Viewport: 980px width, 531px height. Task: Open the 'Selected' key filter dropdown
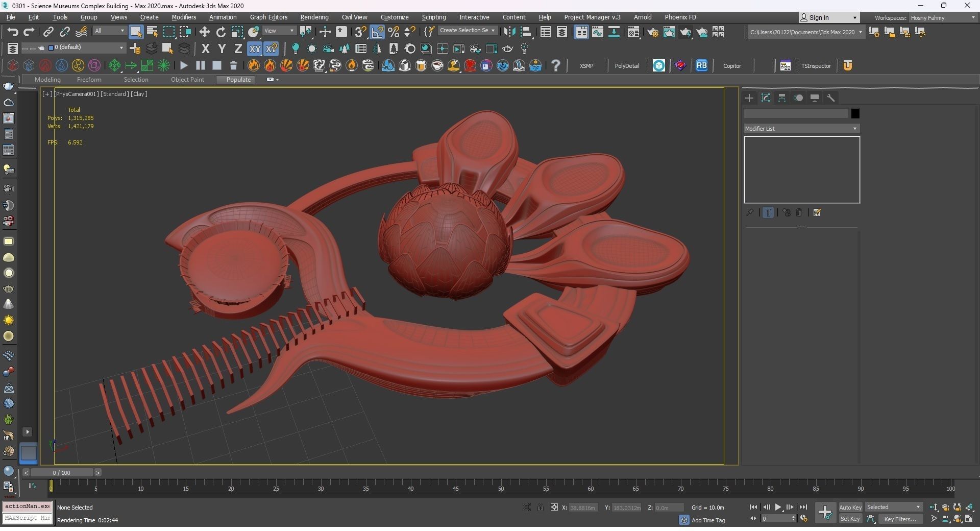pos(893,507)
